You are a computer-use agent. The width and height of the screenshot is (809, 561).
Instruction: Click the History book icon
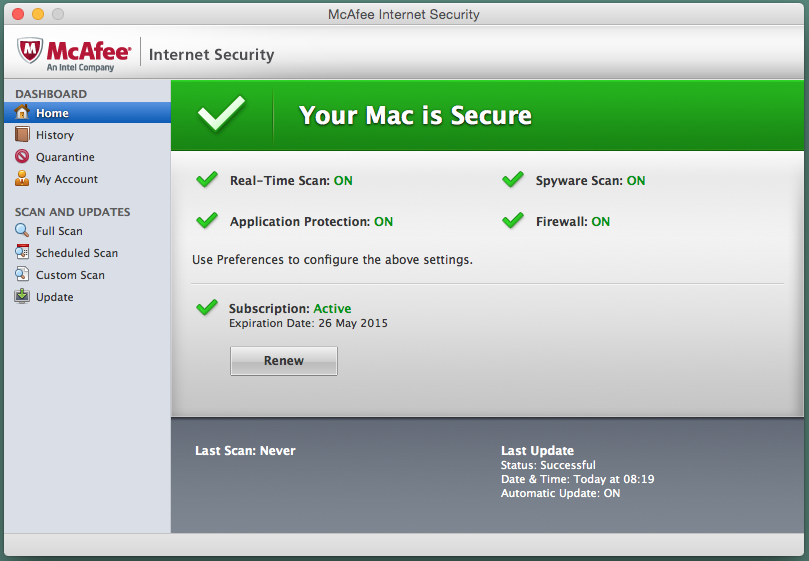pos(22,135)
